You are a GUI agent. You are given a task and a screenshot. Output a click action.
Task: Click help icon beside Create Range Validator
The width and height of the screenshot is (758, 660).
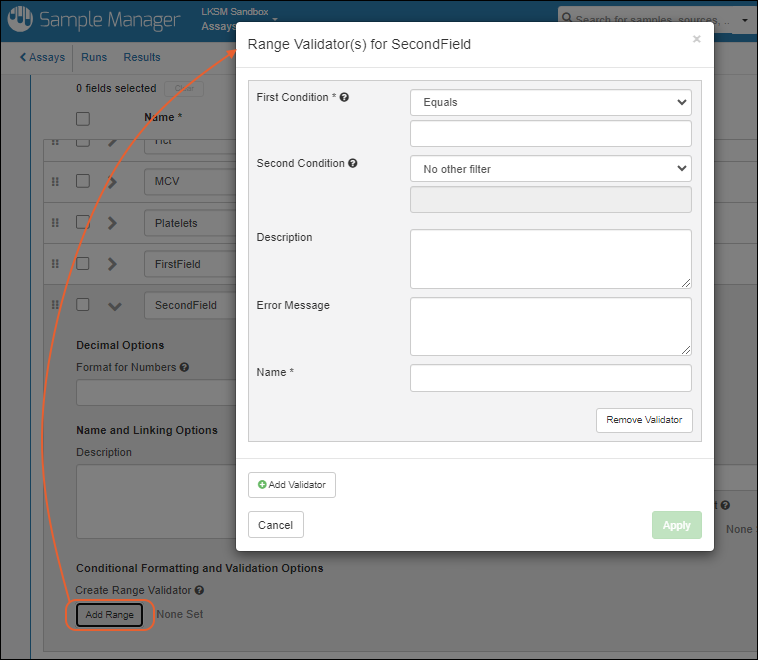click(x=200, y=591)
